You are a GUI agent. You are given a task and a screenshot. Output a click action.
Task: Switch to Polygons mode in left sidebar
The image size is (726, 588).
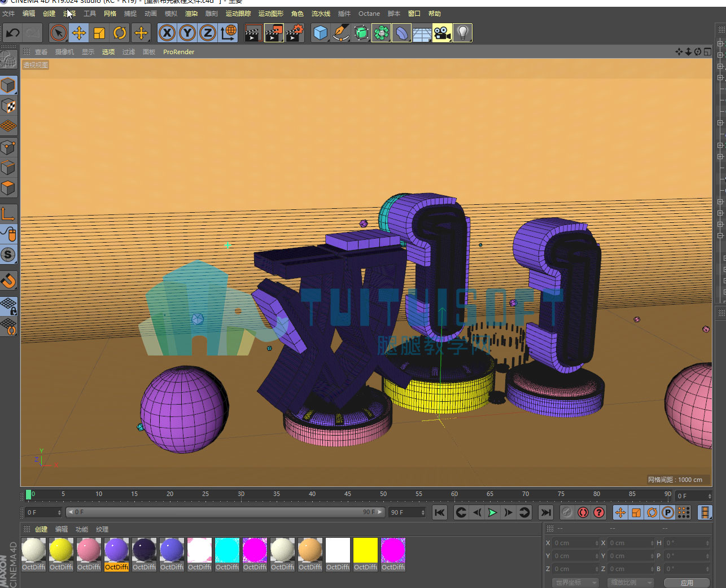pos(8,188)
